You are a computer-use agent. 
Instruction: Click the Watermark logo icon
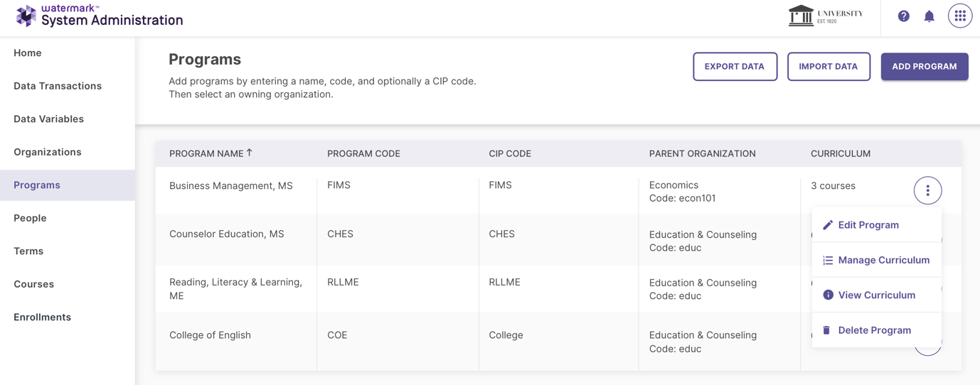click(x=26, y=16)
